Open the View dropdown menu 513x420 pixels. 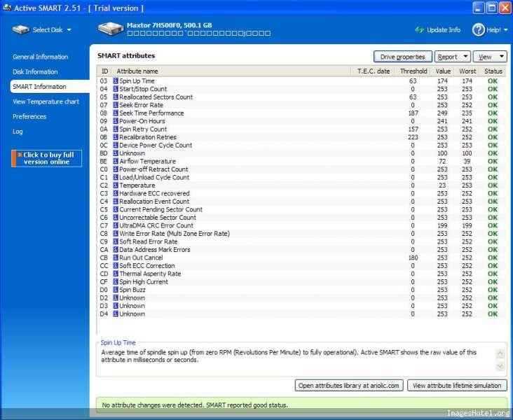pyautogui.click(x=490, y=57)
